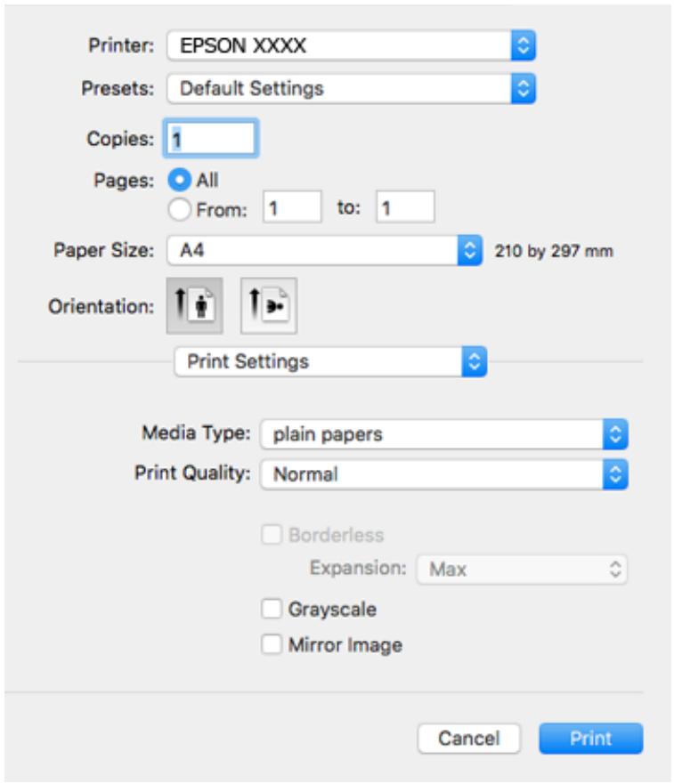The height and width of the screenshot is (784, 674).
Task: Open the Print Quality dropdown set to Normal
Action: point(443,474)
